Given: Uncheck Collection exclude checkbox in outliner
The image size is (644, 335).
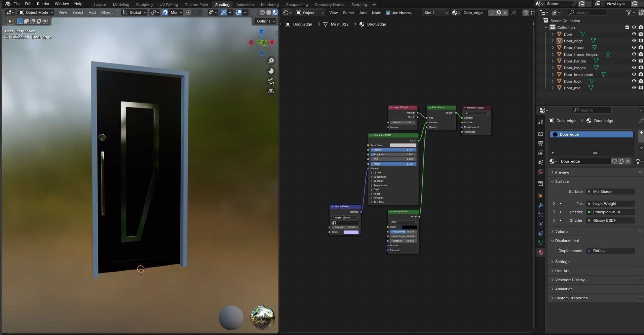Looking at the screenshot, I should (627, 27).
